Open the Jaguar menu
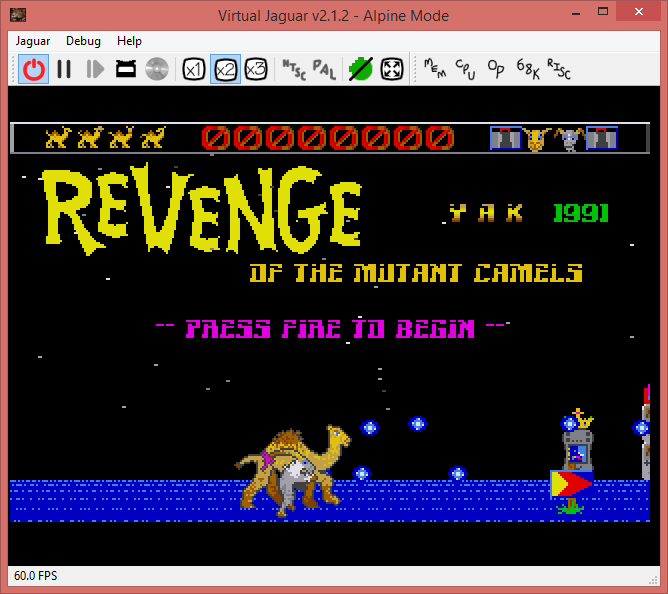Screen dimensions: 668x594 coord(33,41)
